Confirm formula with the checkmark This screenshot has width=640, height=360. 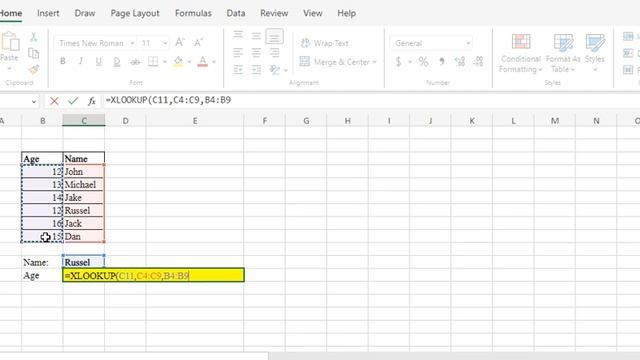[x=73, y=101]
